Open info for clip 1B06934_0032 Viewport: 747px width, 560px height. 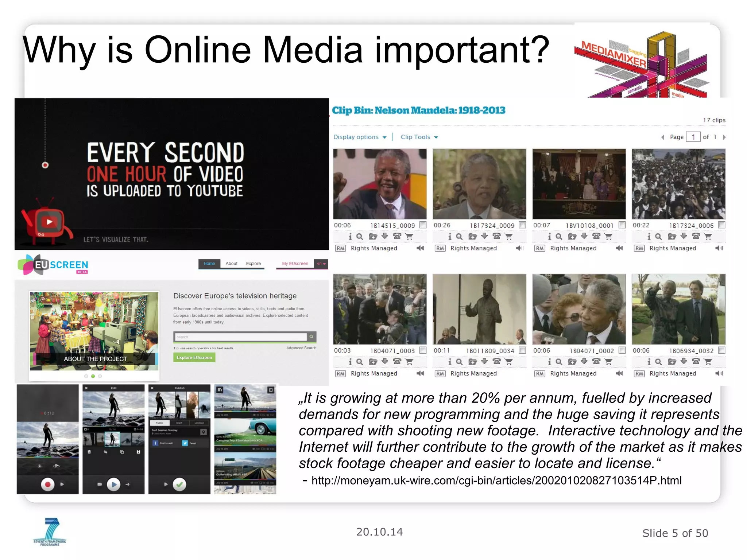pyautogui.click(x=649, y=362)
